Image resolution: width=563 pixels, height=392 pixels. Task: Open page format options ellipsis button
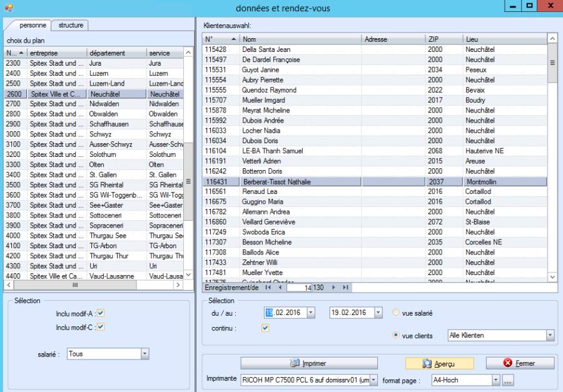[509, 380]
